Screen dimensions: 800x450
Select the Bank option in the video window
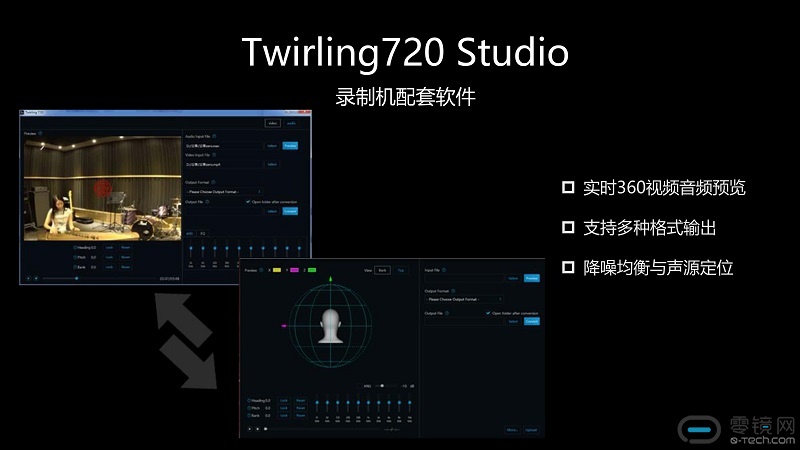pyautogui.click(x=75, y=267)
